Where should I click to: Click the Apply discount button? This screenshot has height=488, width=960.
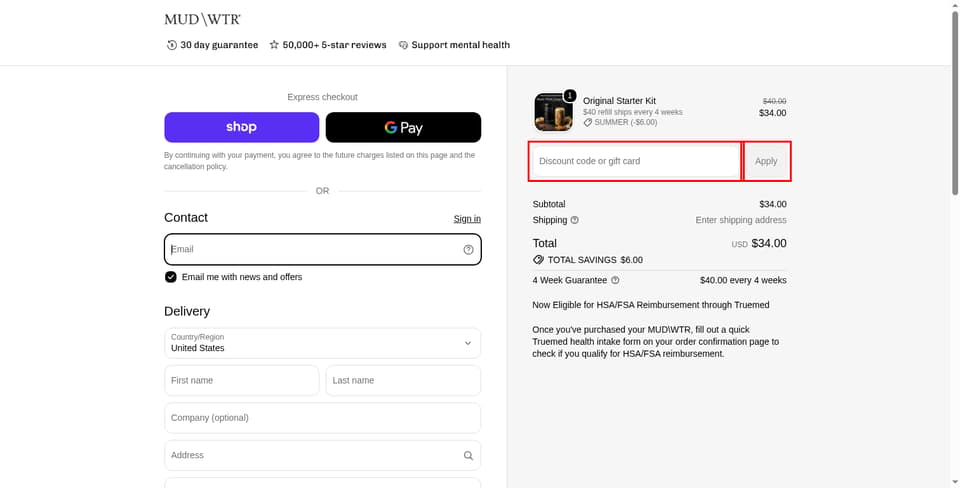[x=766, y=161]
